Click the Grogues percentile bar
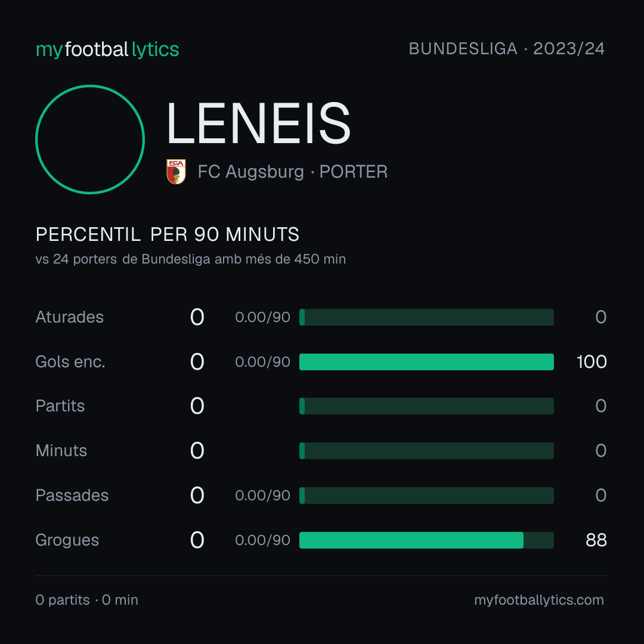The width and height of the screenshot is (644, 644). pos(426,540)
